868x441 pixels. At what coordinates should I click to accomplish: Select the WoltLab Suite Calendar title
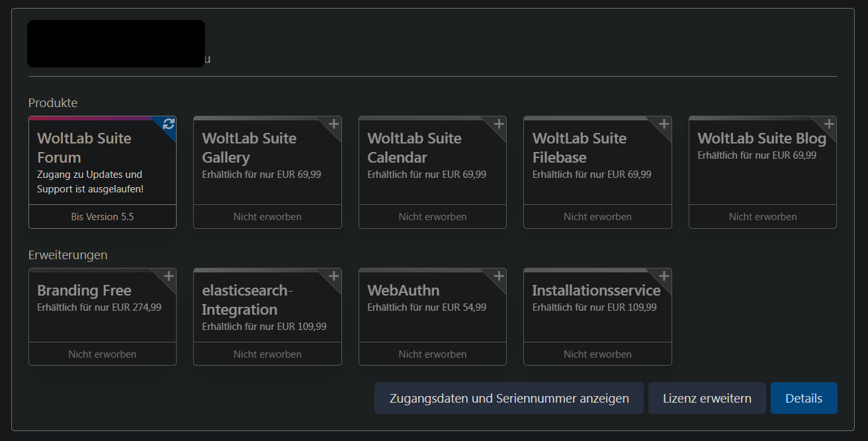click(x=414, y=148)
